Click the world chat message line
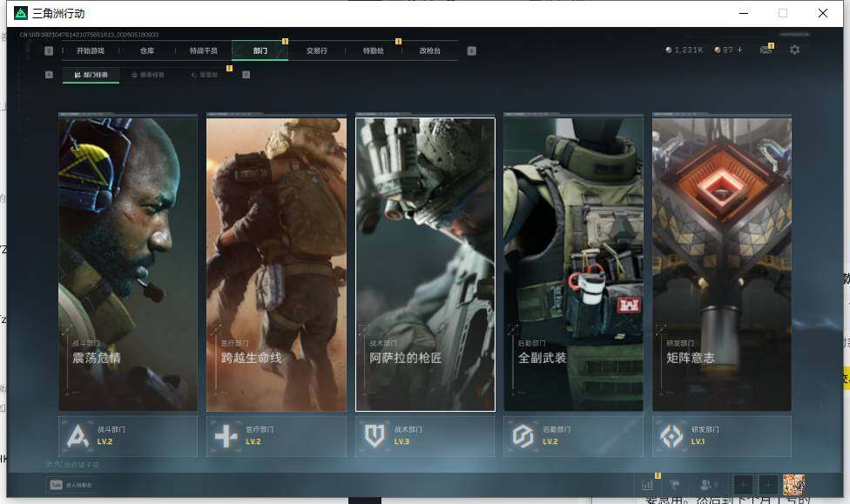This screenshot has height=504, width=850. pos(72,465)
